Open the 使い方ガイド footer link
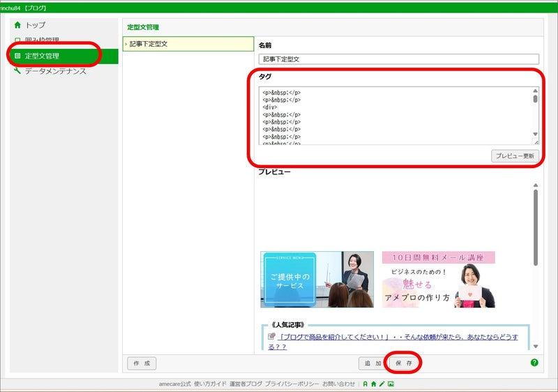Screen dimensions: 558x392 click(210, 384)
